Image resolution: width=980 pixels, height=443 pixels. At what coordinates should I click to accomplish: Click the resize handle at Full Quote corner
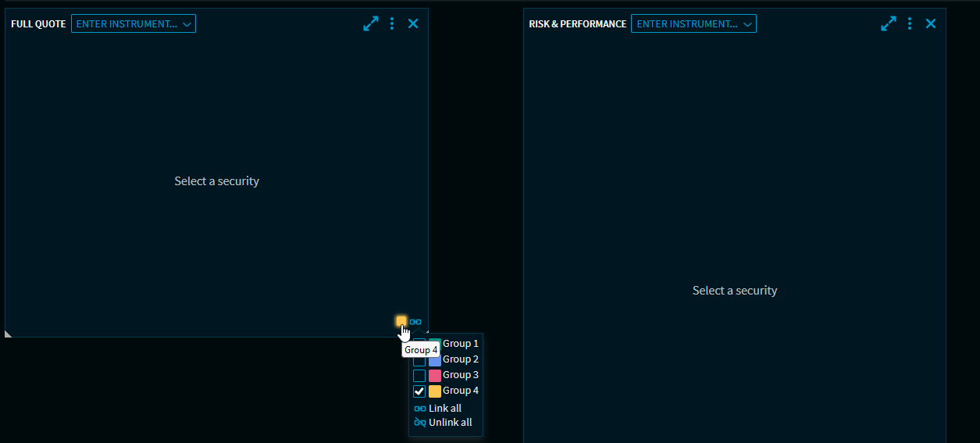pyautogui.click(x=9, y=334)
